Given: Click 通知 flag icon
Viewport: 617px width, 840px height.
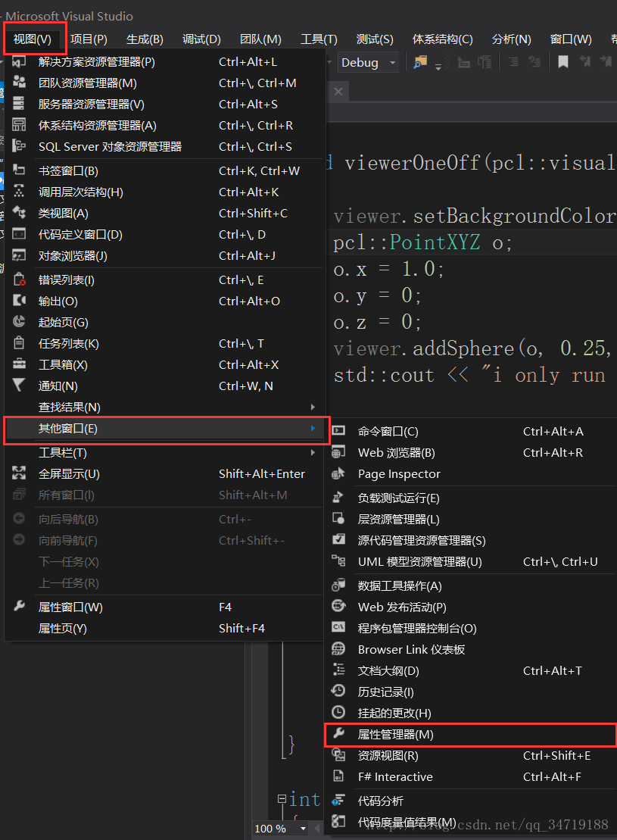Looking at the screenshot, I should (19, 385).
